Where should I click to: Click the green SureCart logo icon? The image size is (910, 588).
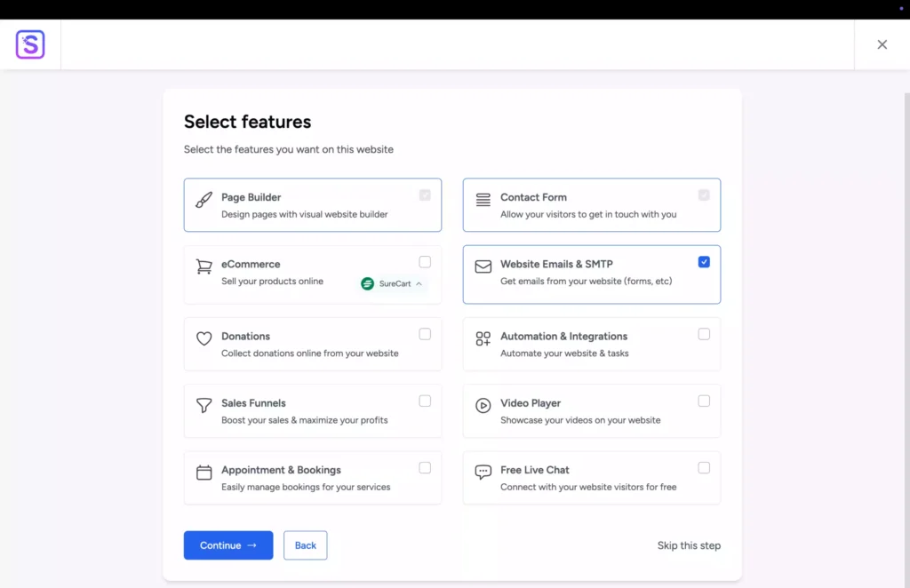(x=367, y=283)
